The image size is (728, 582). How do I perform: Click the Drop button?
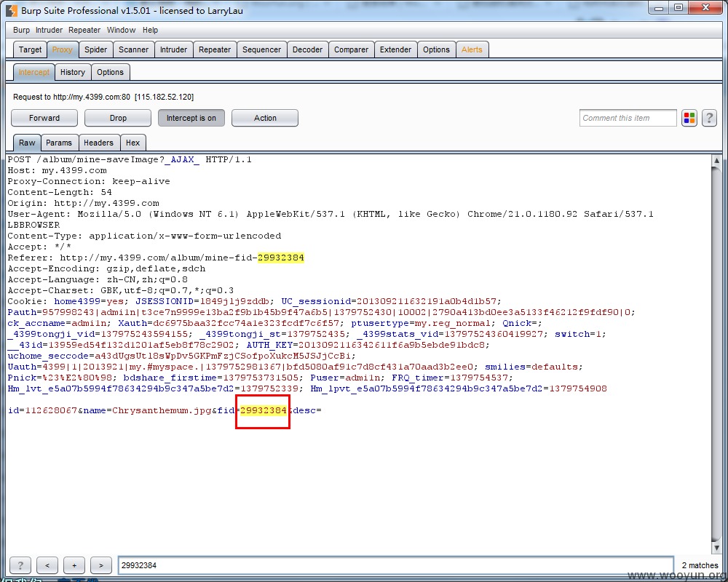[x=118, y=118]
